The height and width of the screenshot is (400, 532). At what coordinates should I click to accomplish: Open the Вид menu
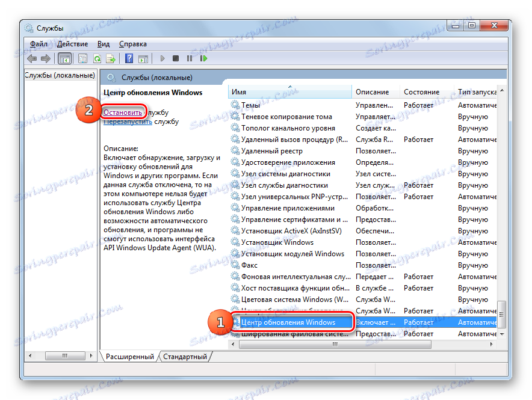[x=104, y=44]
